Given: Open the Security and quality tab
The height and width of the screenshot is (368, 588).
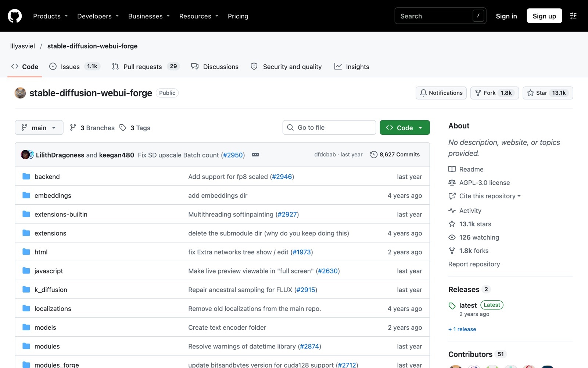Looking at the screenshot, I should click(286, 66).
